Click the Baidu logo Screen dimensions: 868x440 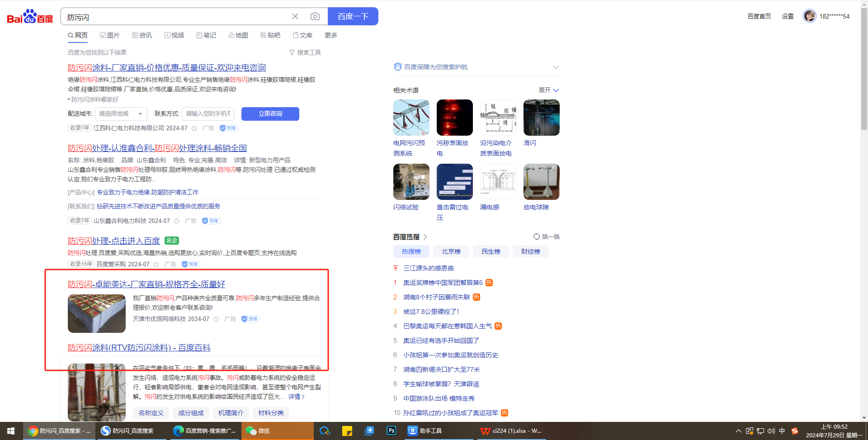pyautogui.click(x=30, y=17)
